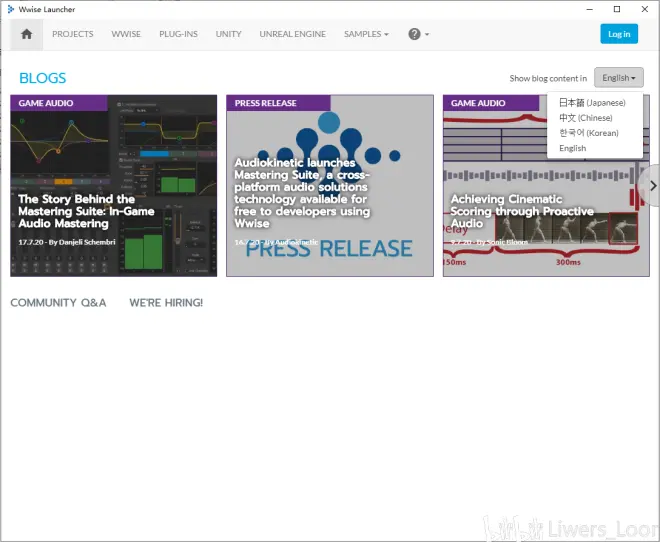This screenshot has height=542, width=660.
Task: Open the Help question mark menu
Action: pyautogui.click(x=418, y=34)
